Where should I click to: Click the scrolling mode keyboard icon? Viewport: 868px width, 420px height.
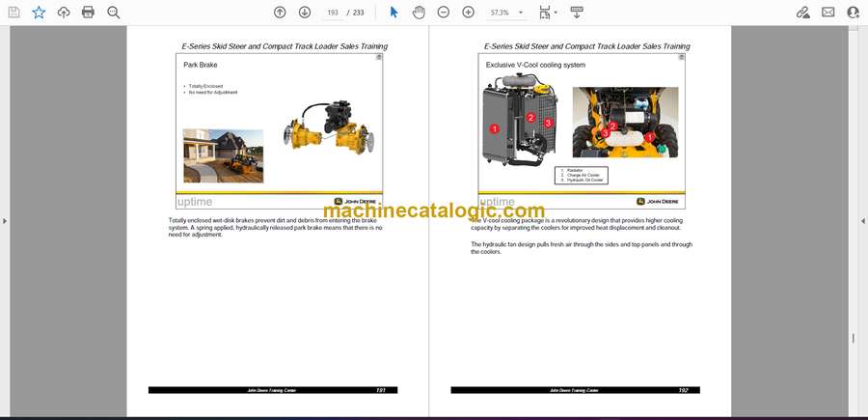click(x=577, y=13)
